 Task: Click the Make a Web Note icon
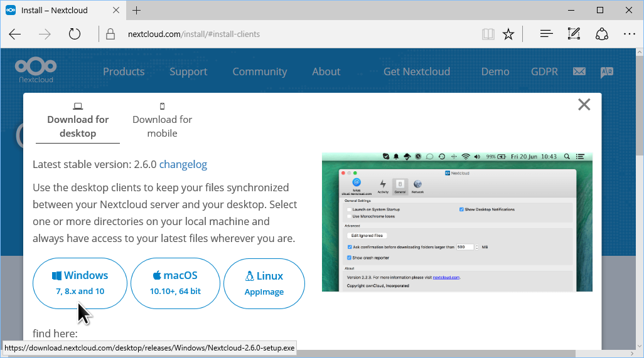(574, 34)
